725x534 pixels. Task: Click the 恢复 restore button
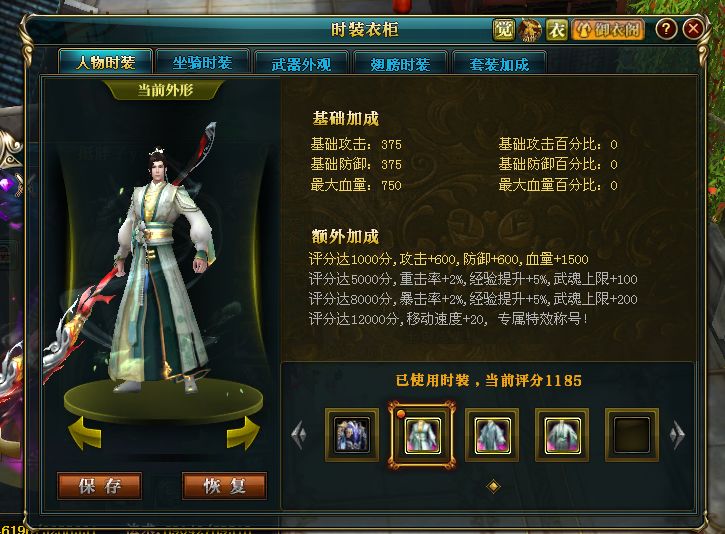[x=225, y=486]
